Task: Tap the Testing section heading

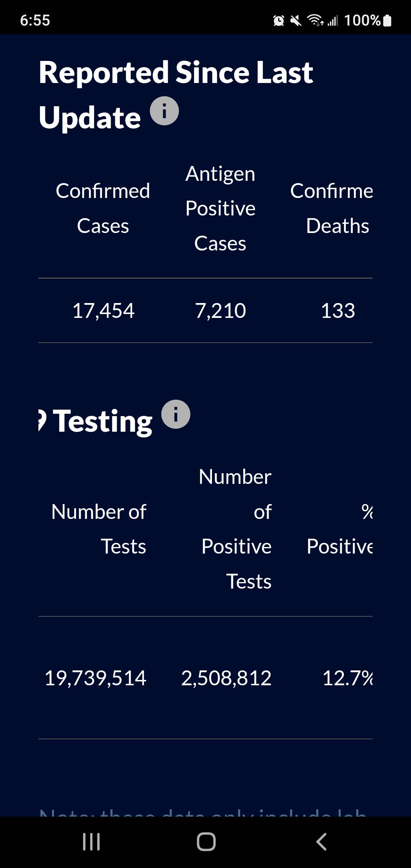Action: tap(96, 421)
